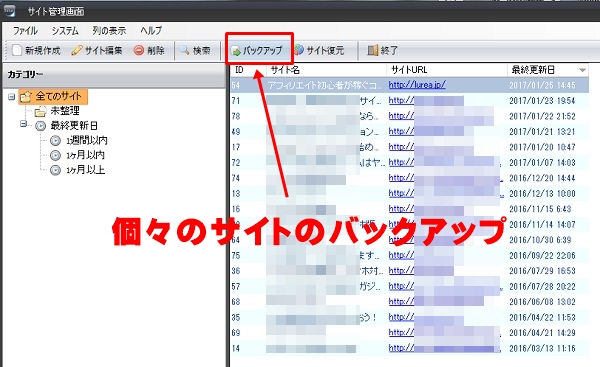The height and width of the screenshot is (367, 600).
Task: Collapse the 最終更新日 tree branch
Action: [24, 124]
